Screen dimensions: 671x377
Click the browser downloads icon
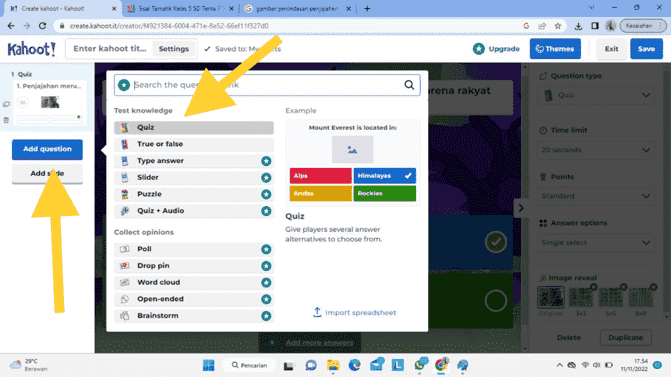point(578,26)
